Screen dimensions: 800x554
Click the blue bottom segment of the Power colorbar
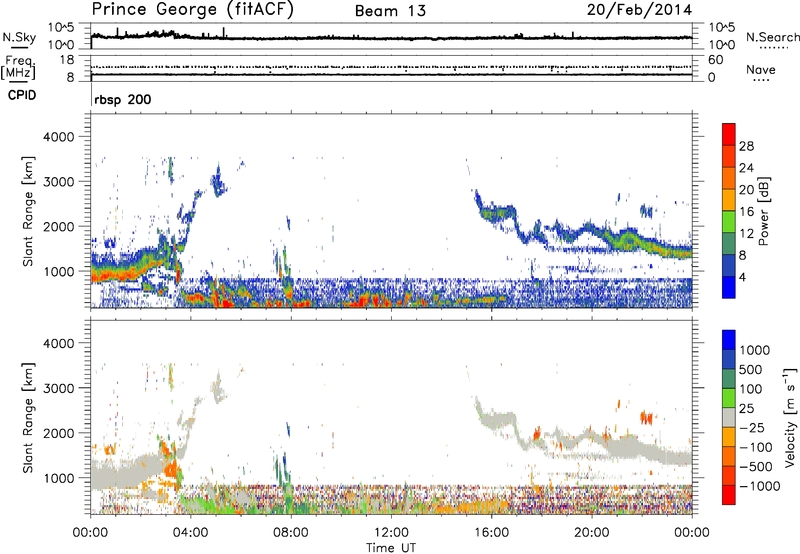point(729,287)
